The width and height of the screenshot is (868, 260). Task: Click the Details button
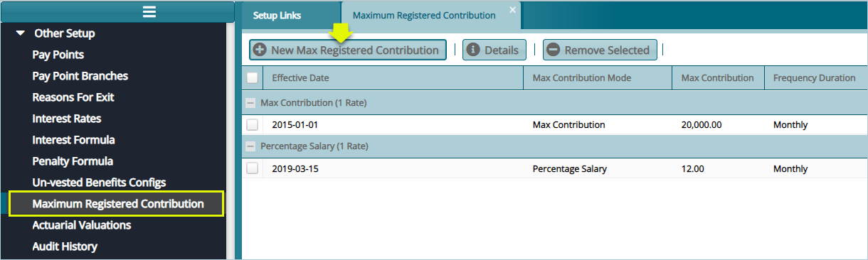click(x=495, y=50)
